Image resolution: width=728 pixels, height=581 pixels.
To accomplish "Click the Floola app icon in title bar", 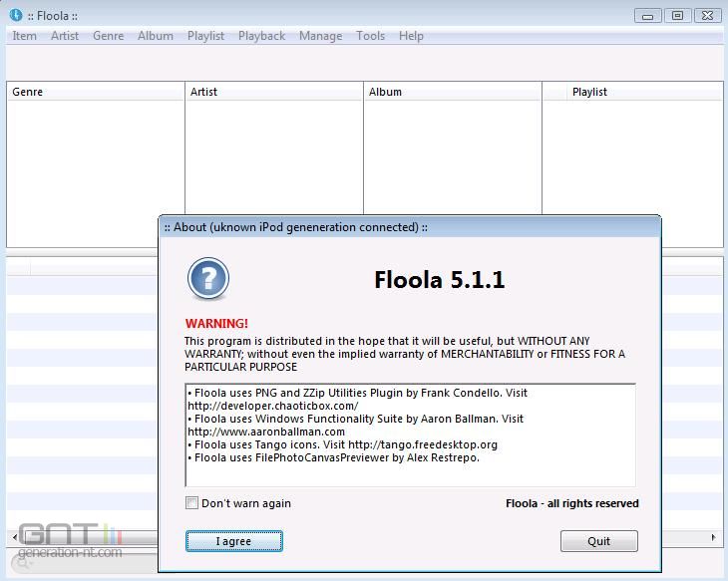I will pos(16,15).
